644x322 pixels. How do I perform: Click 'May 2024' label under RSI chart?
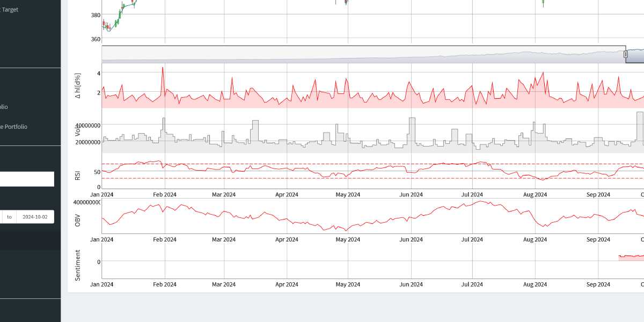(347, 194)
